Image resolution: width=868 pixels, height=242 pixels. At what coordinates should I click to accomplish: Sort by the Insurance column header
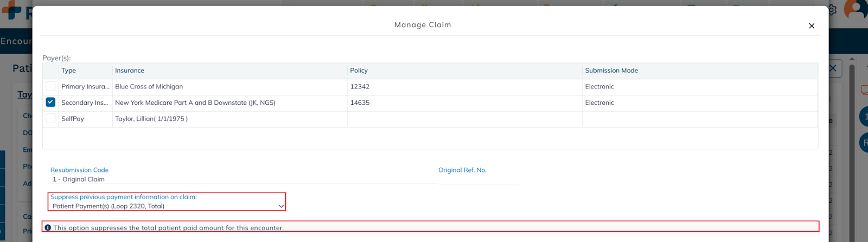(x=130, y=71)
